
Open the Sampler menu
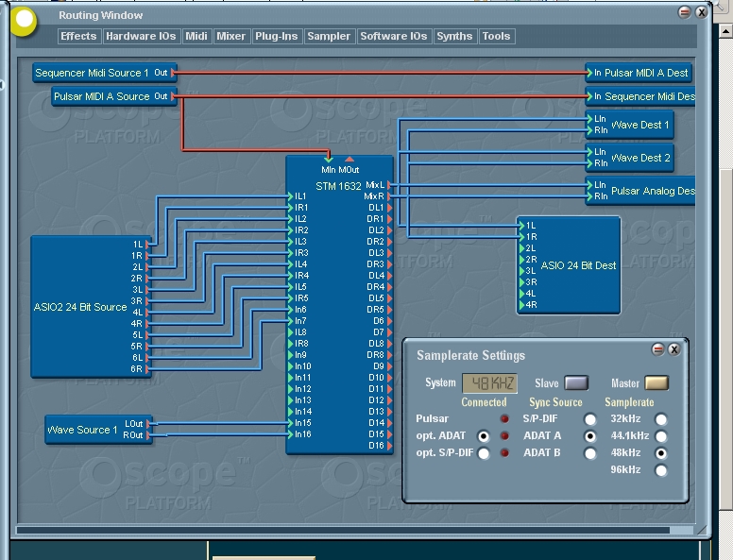[x=329, y=37]
